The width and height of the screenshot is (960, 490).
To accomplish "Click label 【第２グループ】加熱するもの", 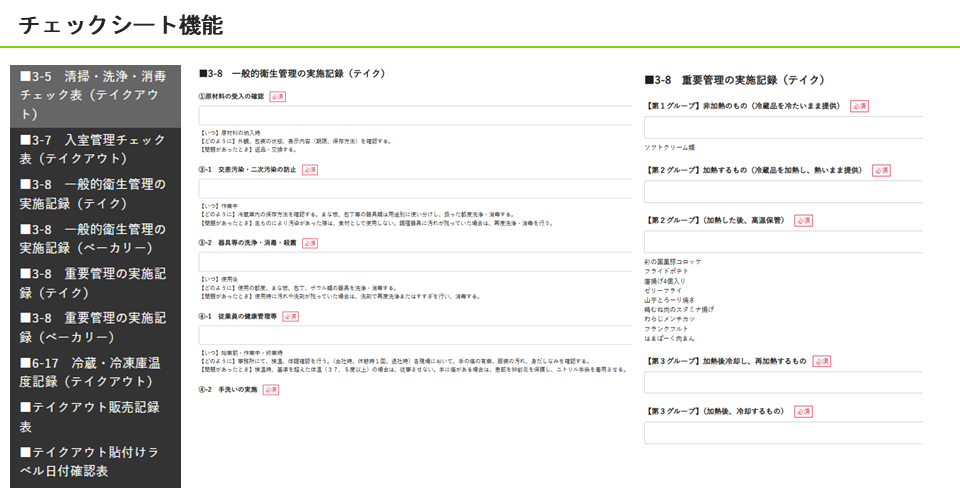I will pos(755,170).
